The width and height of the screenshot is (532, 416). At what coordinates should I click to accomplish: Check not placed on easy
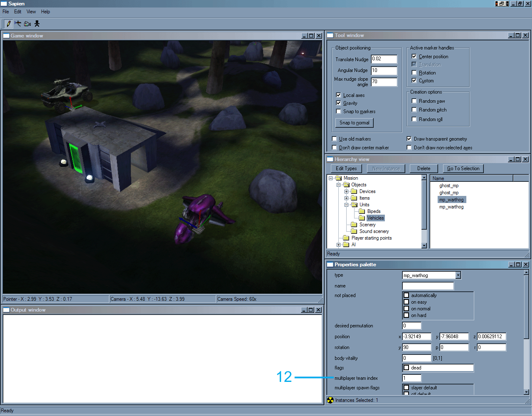[x=406, y=302]
